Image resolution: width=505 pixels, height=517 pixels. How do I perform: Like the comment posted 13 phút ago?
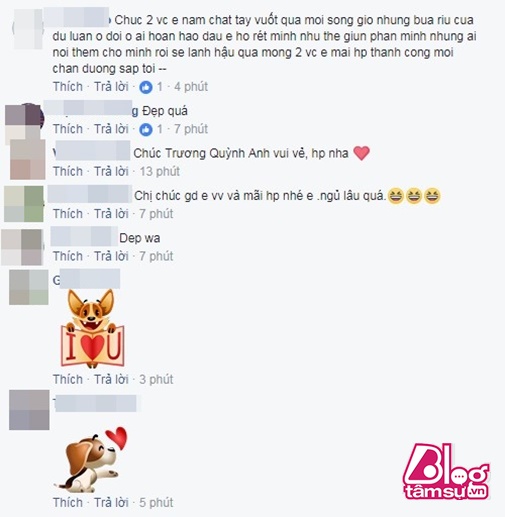(x=68, y=171)
